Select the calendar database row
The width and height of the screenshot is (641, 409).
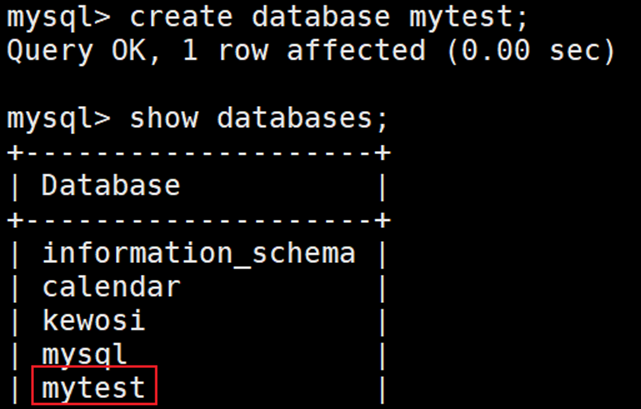(111, 288)
